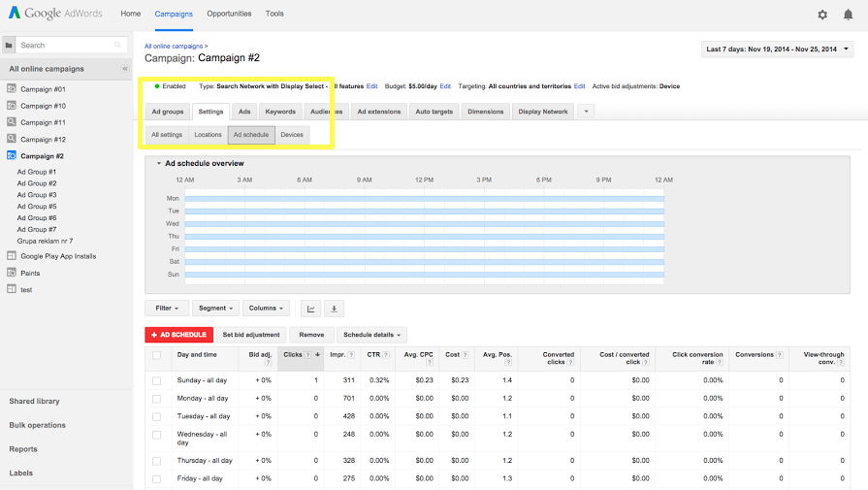Screen dimensions: 868x490
Task: Open the more tabs dropdown arrow
Action: [x=586, y=112]
